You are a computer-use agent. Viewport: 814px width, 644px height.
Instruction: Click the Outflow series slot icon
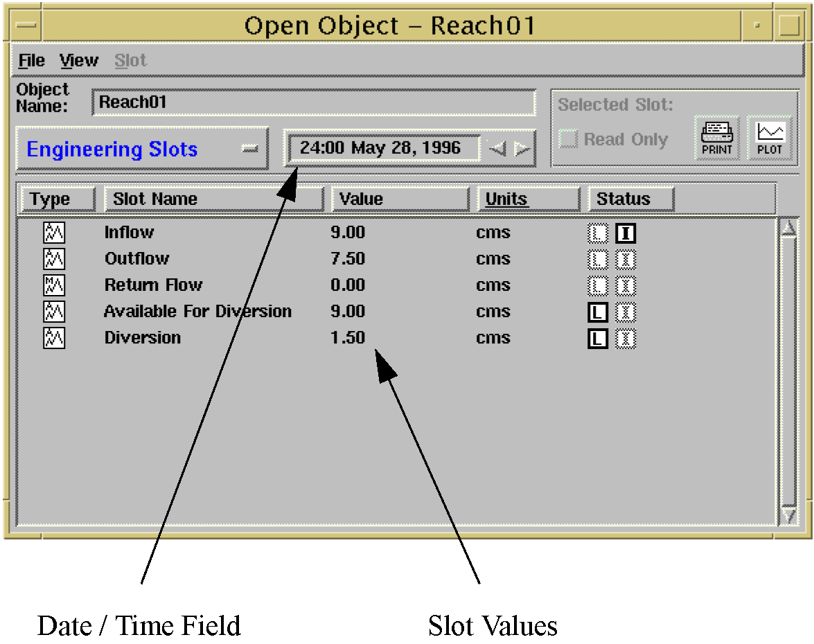point(54,259)
